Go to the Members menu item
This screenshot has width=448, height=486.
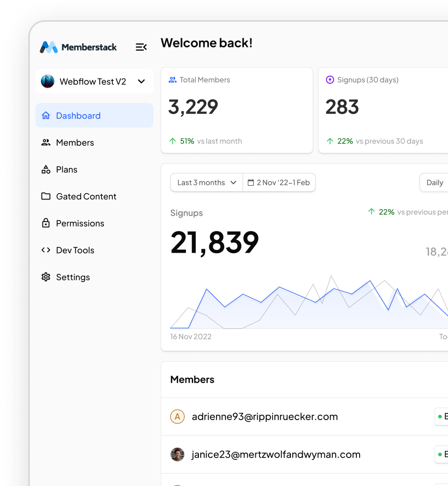click(75, 143)
